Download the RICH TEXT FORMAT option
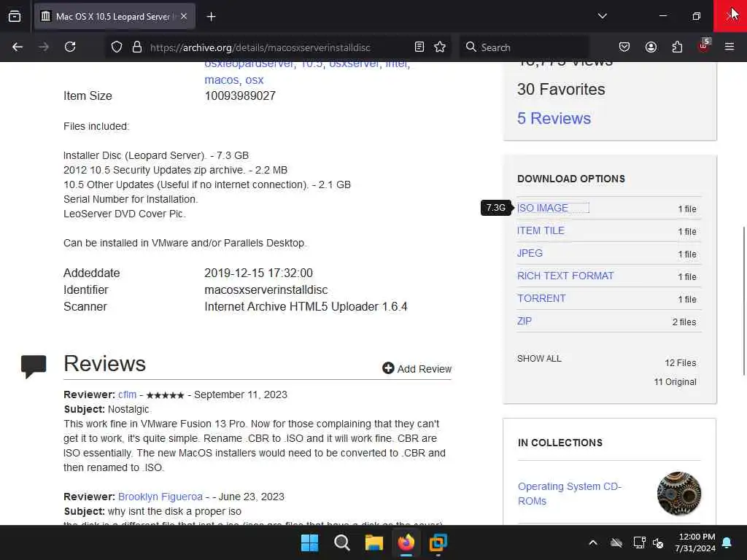 pyautogui.click(x=565, y=276)
